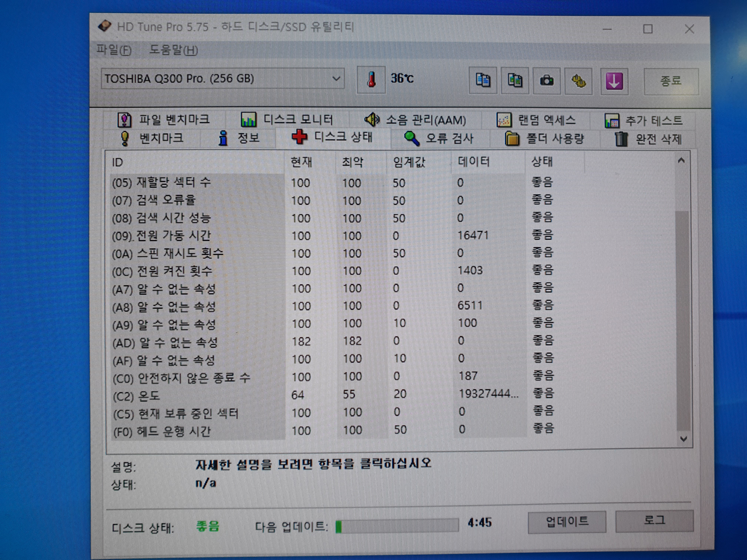Click the copy info to clipboard icon
This screenshot has height=560, width=747.
(483, 80)
